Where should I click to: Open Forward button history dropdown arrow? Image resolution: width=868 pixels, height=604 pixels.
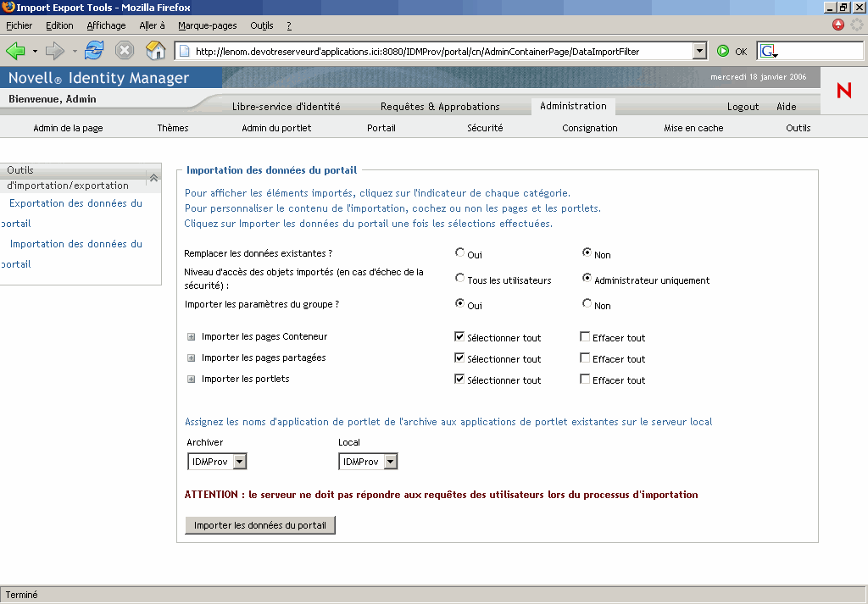tap(75, 52)
